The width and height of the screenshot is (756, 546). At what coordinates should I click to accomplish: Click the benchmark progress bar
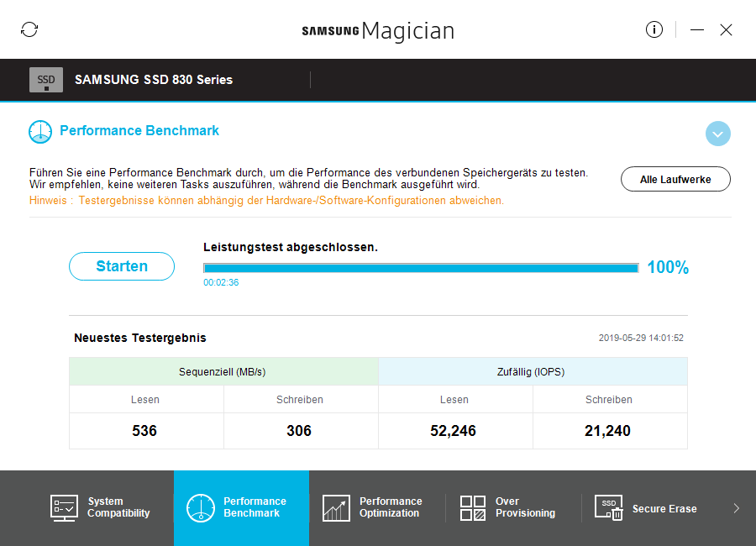tap(421, 268)
